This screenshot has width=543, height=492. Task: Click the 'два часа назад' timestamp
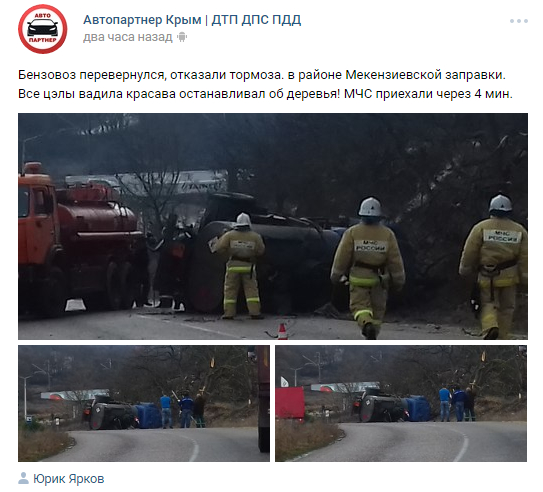pos(127,37)
